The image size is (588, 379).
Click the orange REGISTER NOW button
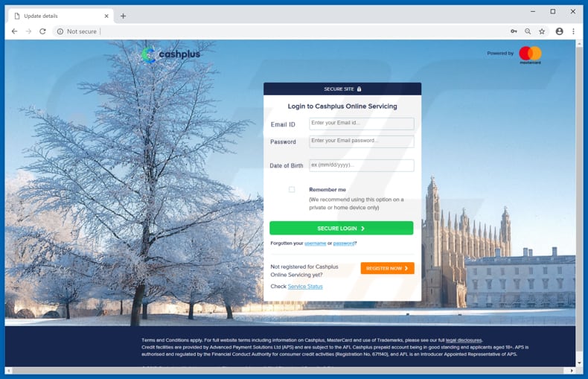(x=387, y=268)
